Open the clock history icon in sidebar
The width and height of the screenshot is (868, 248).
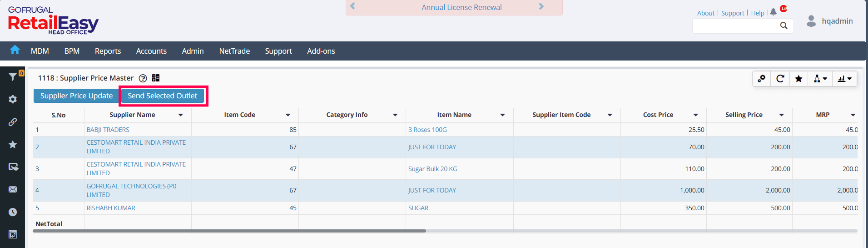coord(13,212)
